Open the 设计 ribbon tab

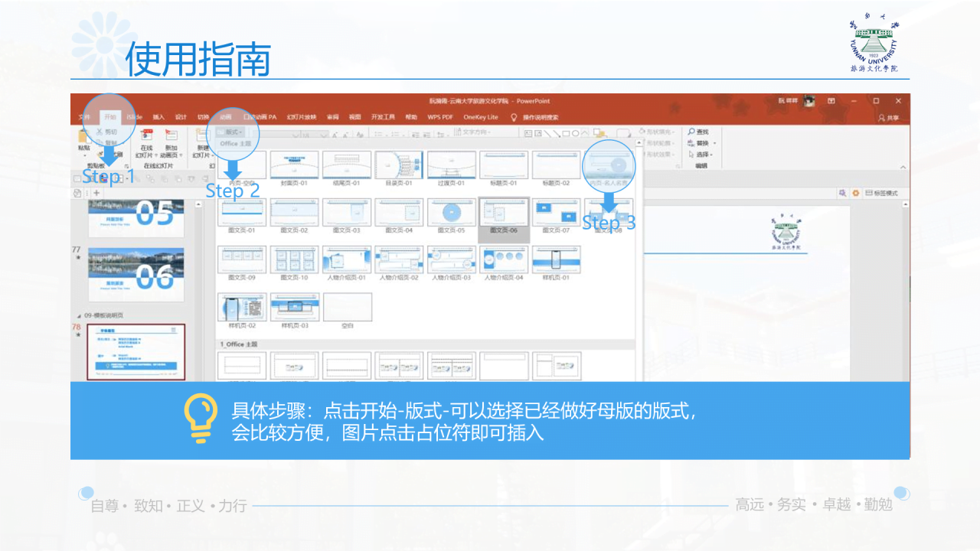[x=181, y=117]
